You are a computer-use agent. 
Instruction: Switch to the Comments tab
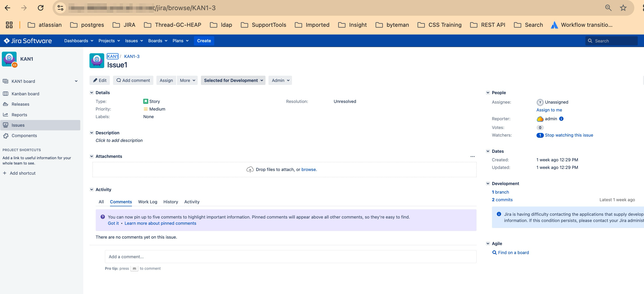point(121,202)
